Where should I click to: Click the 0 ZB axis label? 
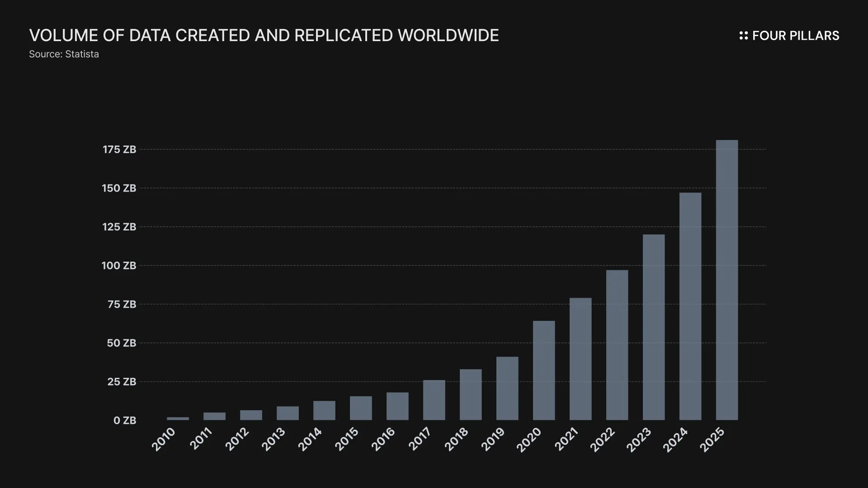click(124, 421)
